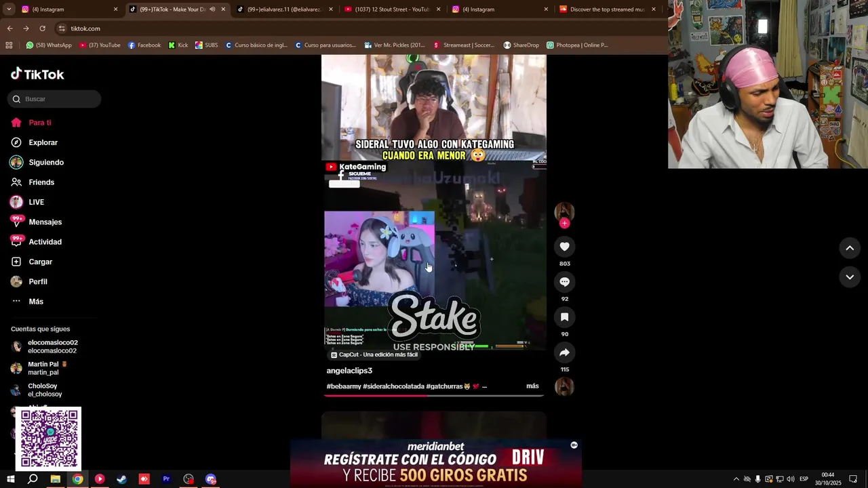The width and height of the screenshot is (868, 488).
Task: Go forward with browser forward arrow
Action: pyautogui.click(x=26, y=28)
